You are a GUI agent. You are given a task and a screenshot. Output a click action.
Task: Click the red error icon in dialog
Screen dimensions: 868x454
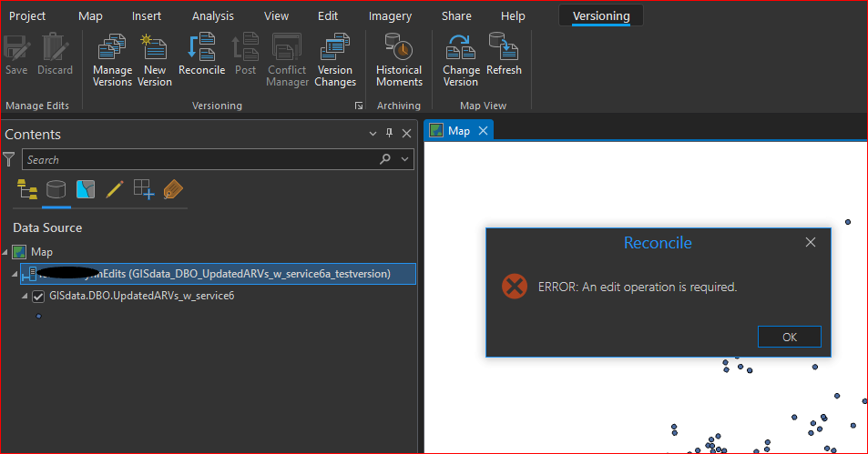click(515, 287)
